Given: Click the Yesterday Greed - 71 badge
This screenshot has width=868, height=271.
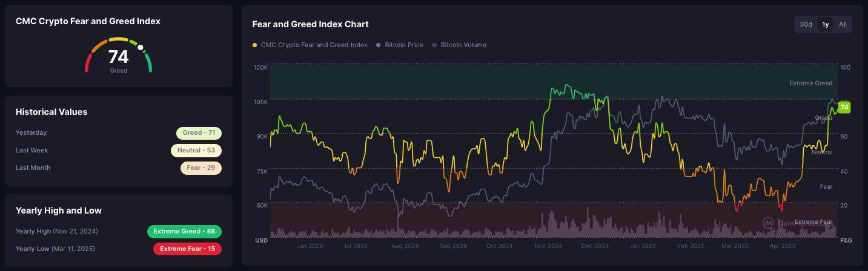Looking at the screenshot, I should tap(199, 133).
